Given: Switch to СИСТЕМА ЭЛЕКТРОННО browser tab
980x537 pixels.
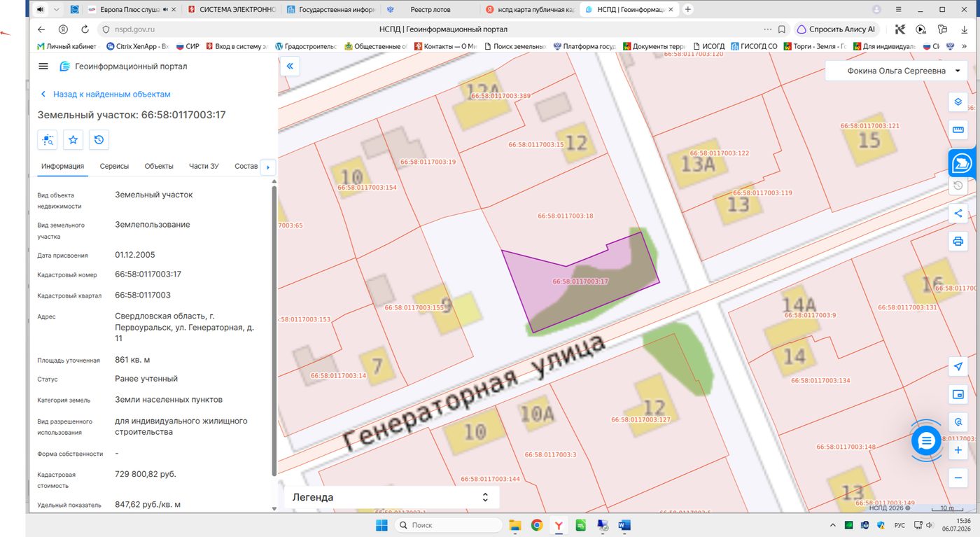Looking at the screenshot, I should pos(232,10).
